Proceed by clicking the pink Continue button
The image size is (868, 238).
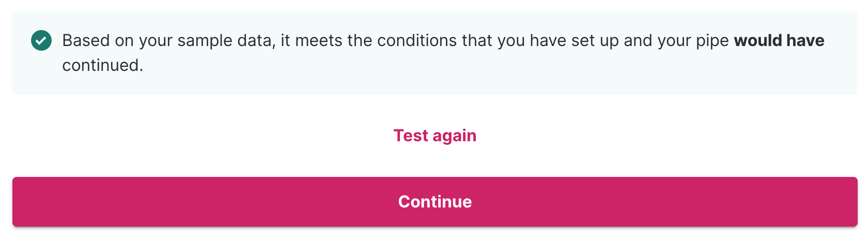(435, 202)
